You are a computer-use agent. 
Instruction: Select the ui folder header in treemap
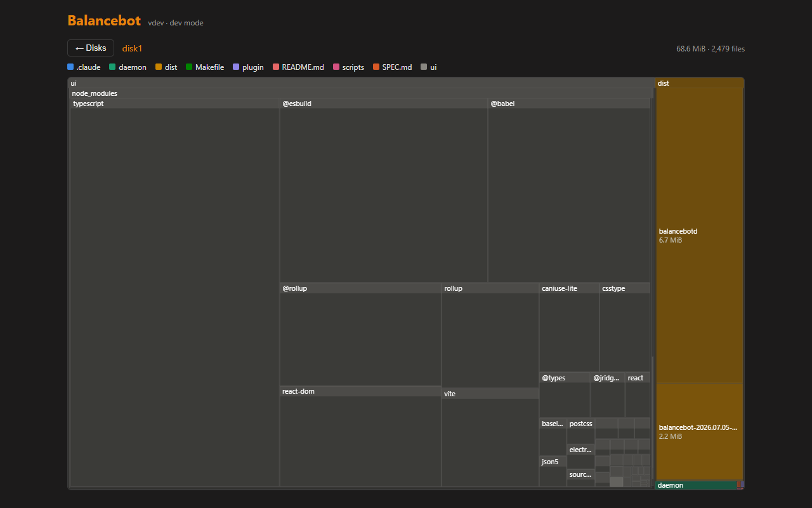361,83
